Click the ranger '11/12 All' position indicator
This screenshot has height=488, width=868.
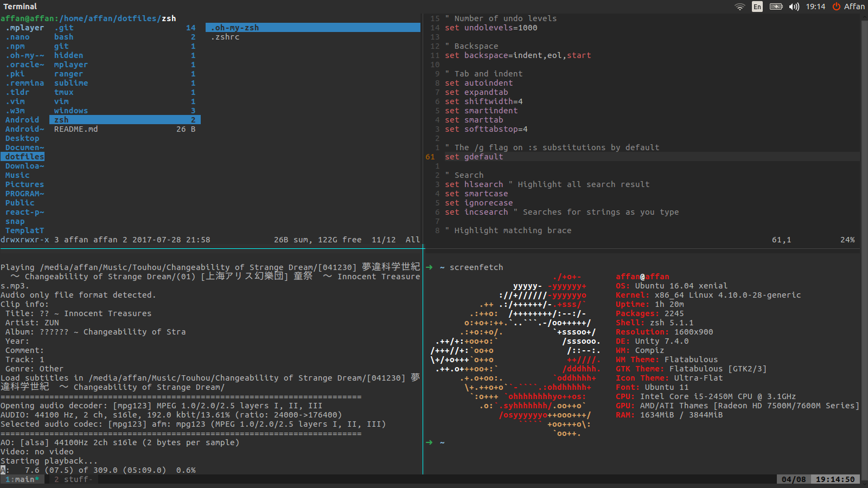[396, 240]
